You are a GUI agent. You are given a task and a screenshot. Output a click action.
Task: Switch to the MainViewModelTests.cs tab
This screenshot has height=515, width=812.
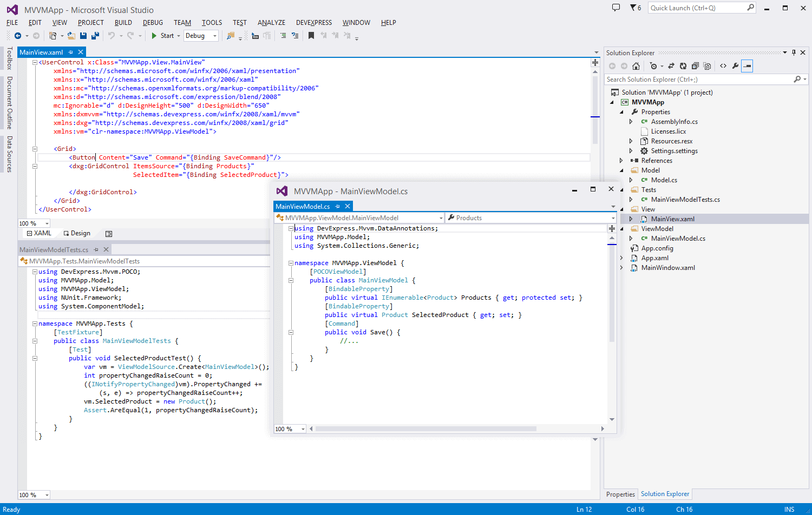[54, 250]
